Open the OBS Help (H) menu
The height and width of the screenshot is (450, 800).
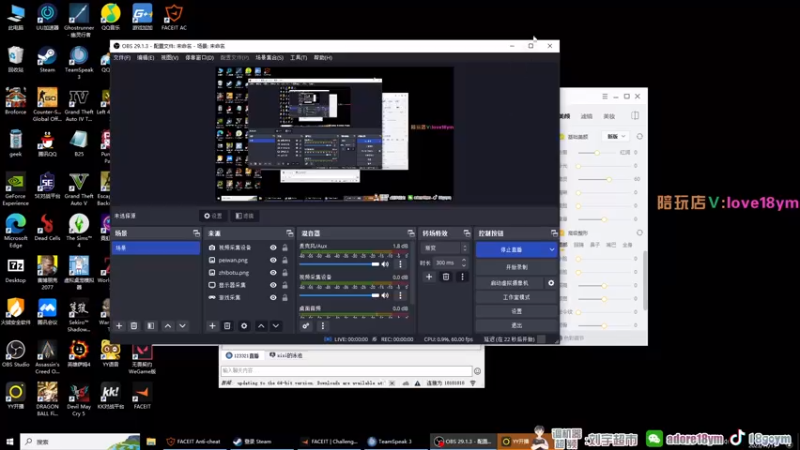click(322, 58)
